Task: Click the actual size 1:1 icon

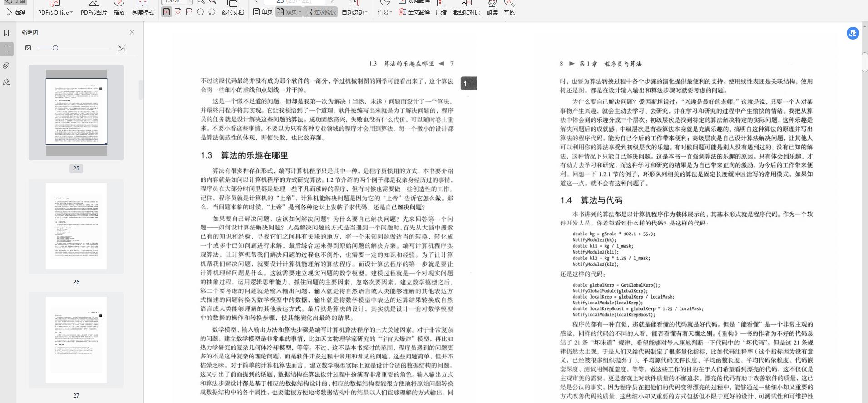Action: 167,12
